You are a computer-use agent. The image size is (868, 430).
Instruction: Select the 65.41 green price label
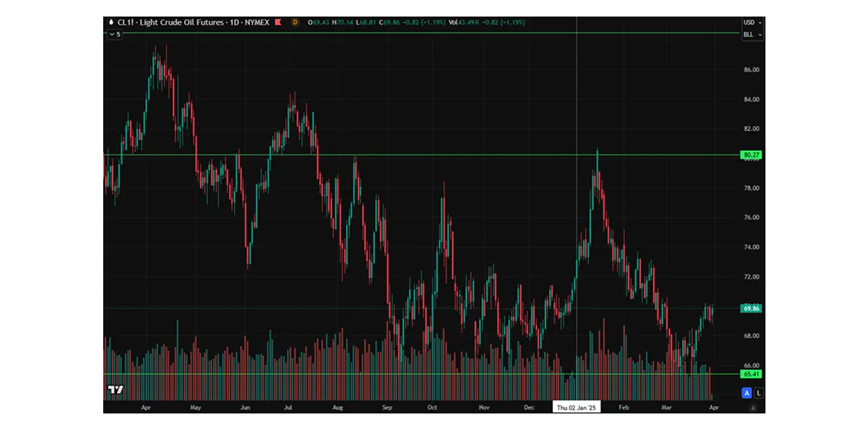tap(752, 374)
